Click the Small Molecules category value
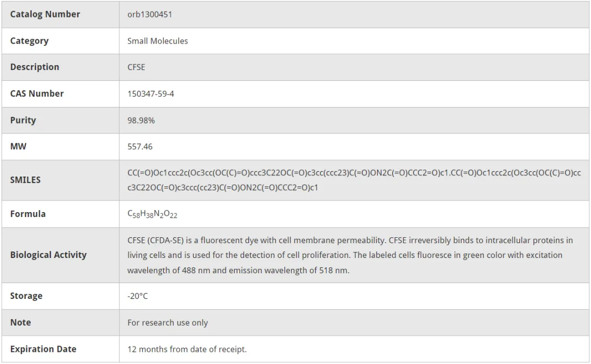The height and width of the screenshot is (364, 591). click(158, 41)
